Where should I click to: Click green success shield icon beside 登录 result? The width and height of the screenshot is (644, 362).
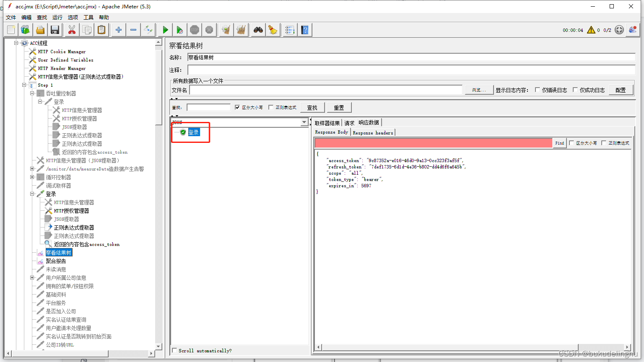183,132
